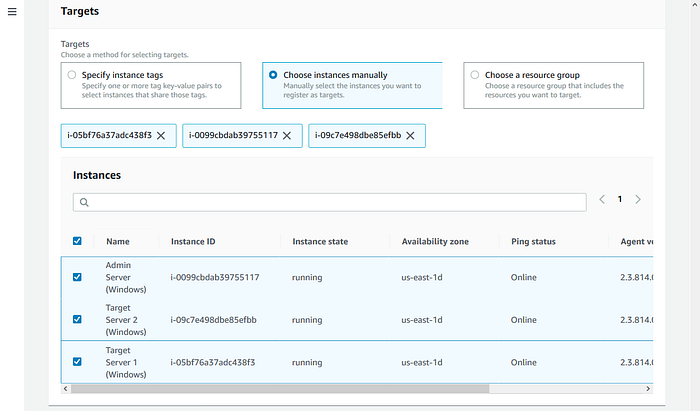The width and height of the screenshot is (700, 411).
Task: Uncheck the Target Server 1 (Windows) row
Action: 77,361
